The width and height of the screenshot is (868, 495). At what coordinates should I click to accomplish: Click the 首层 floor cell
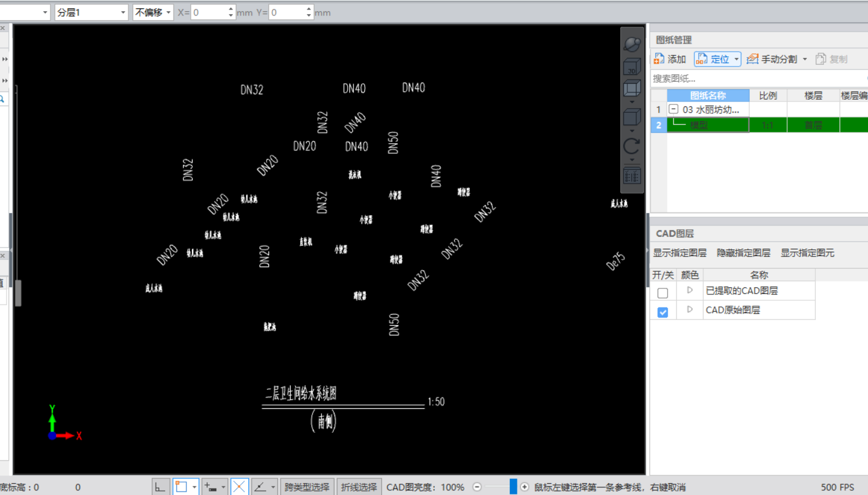coord(813,125)
